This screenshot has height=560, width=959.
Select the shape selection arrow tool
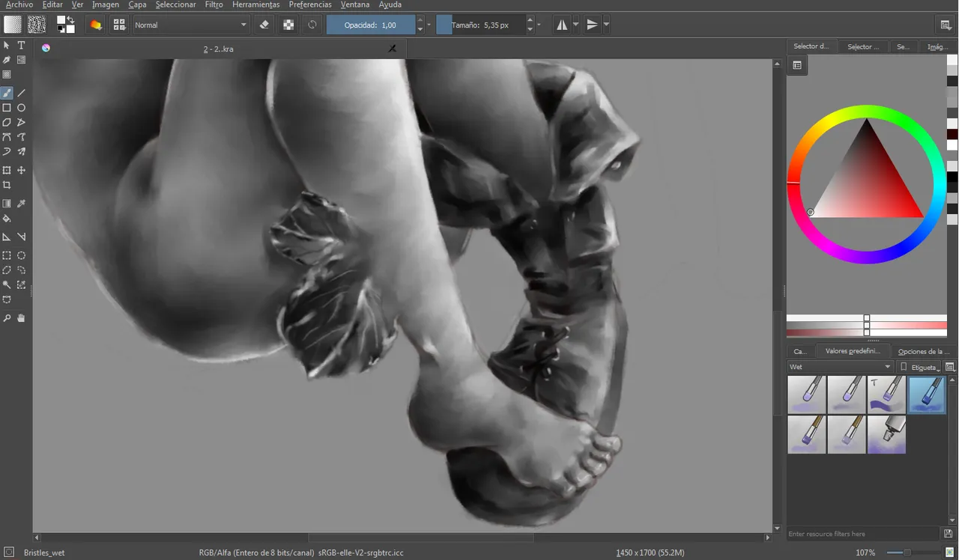click(x=7, y=46)
